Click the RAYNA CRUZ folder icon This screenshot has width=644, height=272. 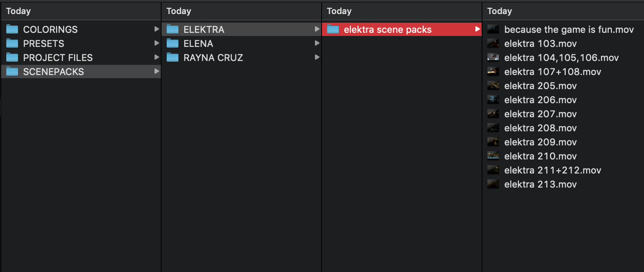173,57
